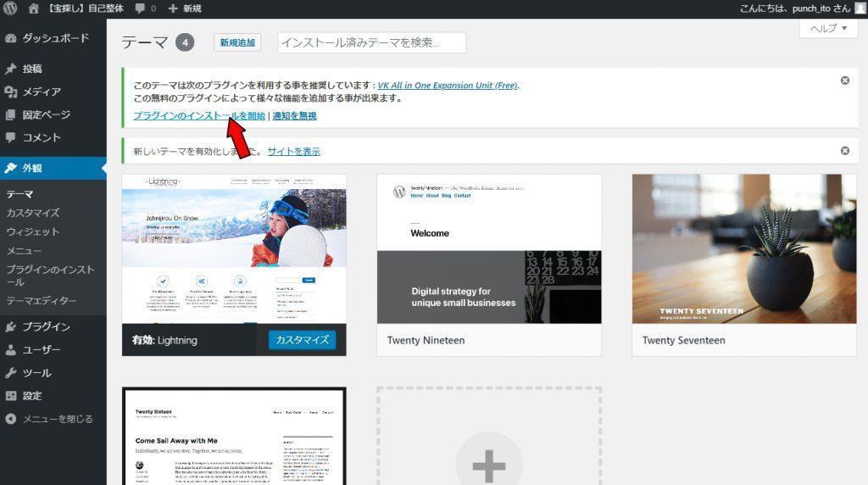This screenshot has width=868, height=485.
Task: Expand the ヘルプ dropdown tab
Action: 829,28
